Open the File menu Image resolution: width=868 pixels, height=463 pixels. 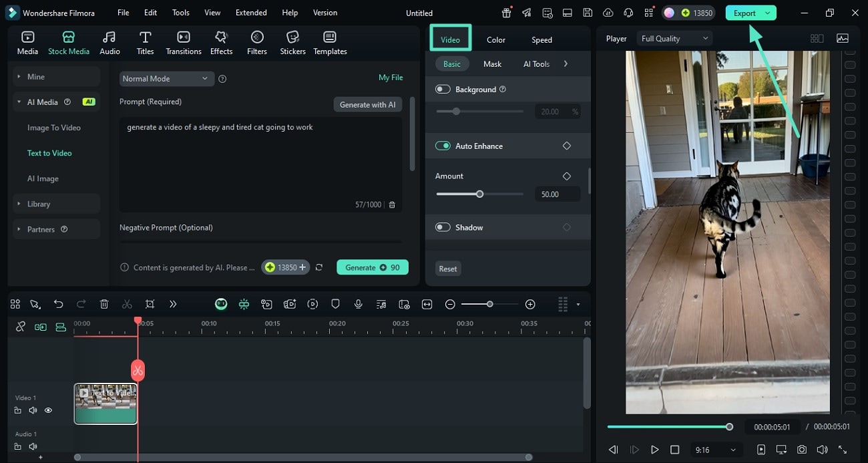[124, 13]
